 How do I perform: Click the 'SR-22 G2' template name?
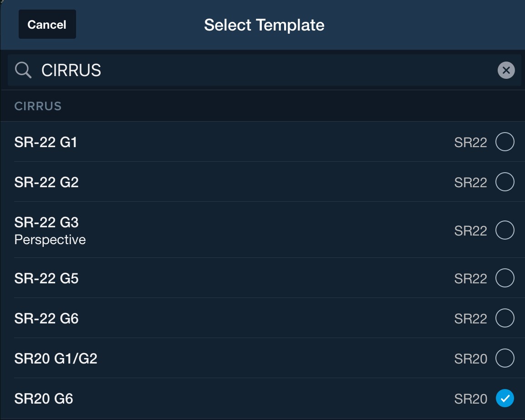pos(46,183)
